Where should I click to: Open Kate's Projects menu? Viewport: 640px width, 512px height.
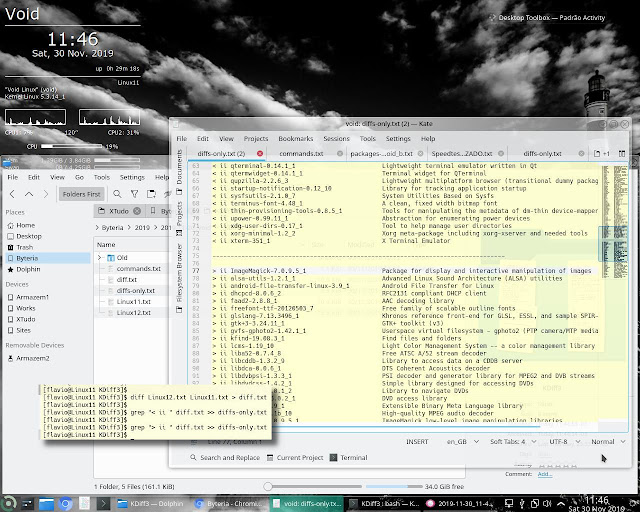pos(256,139)
